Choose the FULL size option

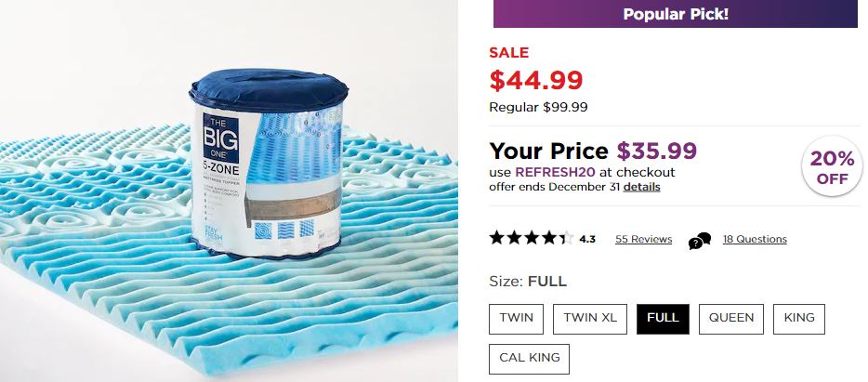[663, 318]
